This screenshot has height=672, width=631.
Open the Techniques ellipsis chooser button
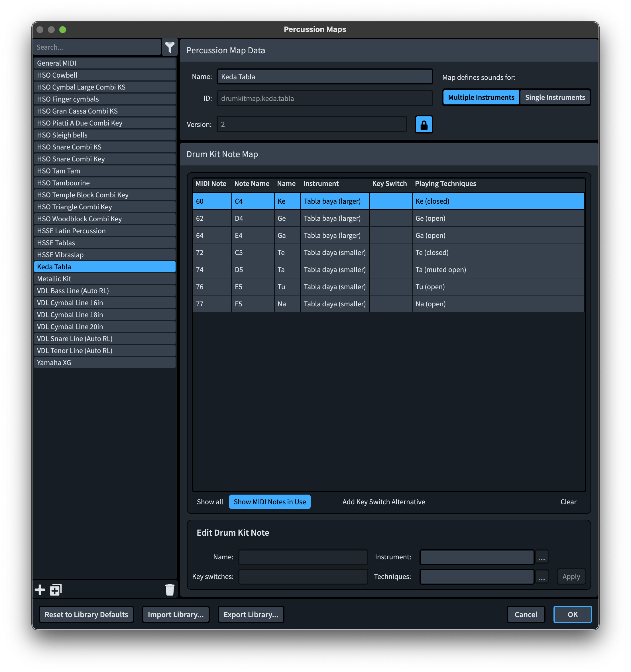point(541,576)
